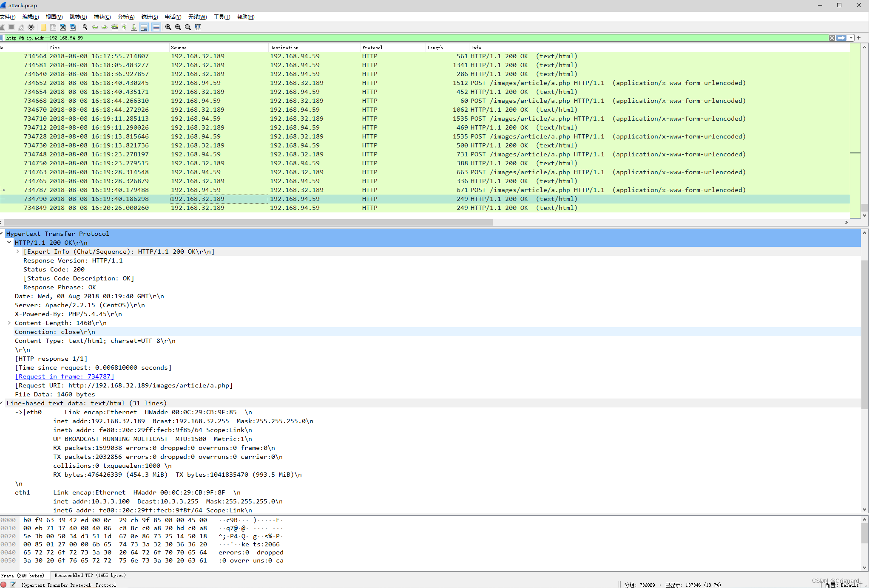Screen dimensions: 869x588
Task: Click packet list vertical scrollbar thumb
Action: (864, 207)
